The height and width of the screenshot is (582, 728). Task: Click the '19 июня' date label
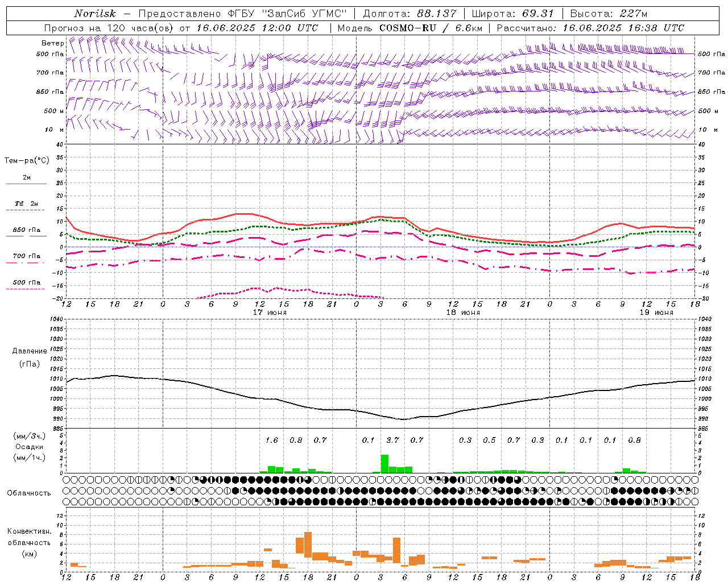tap(656, 313)
